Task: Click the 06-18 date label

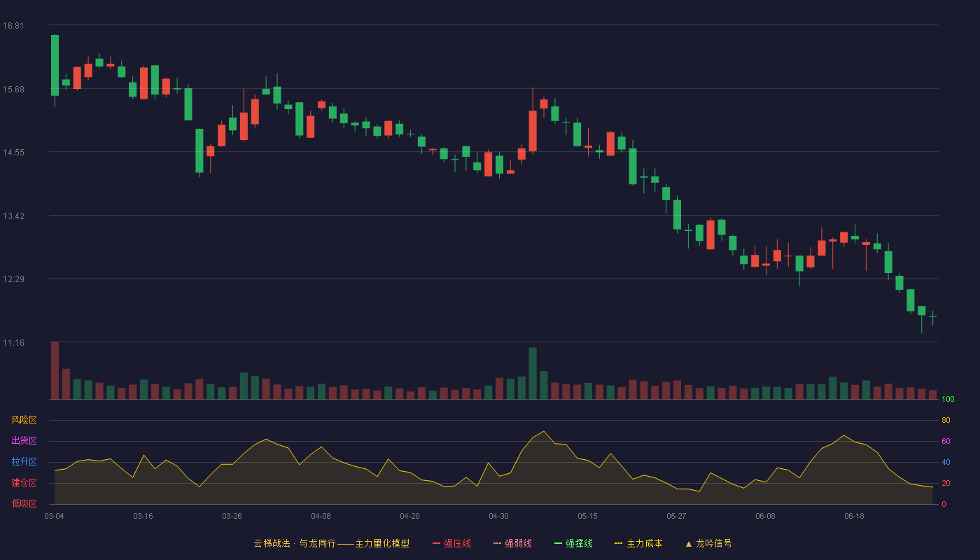Action: 854,516
